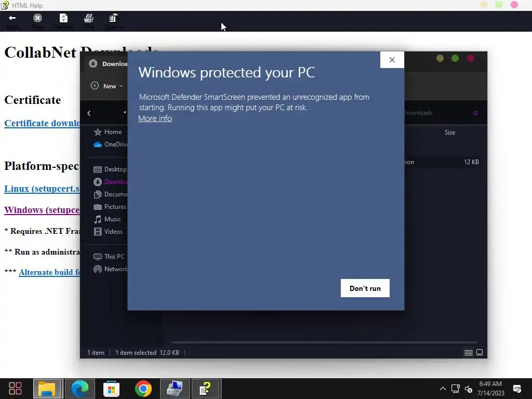Switch to HTML Help app on taskbar
Screen dimensions: 532x399
pos(206,389)
